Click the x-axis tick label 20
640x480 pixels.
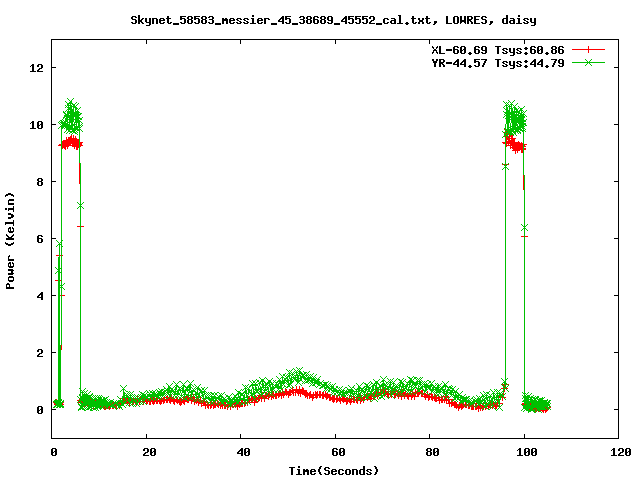149,452
